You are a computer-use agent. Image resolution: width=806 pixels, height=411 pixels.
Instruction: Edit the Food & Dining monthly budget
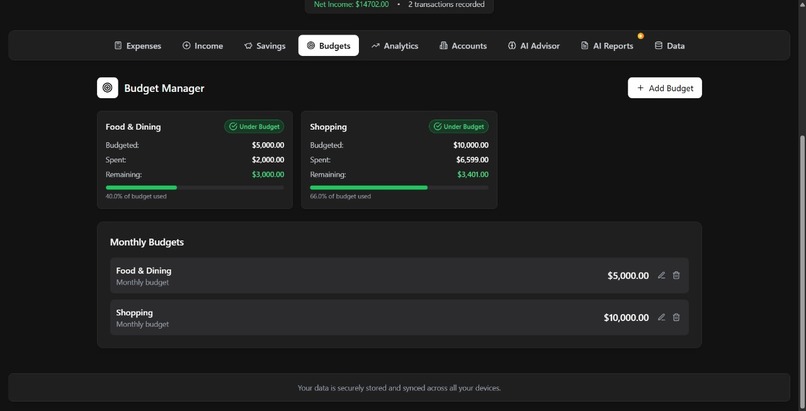point(662,275)
